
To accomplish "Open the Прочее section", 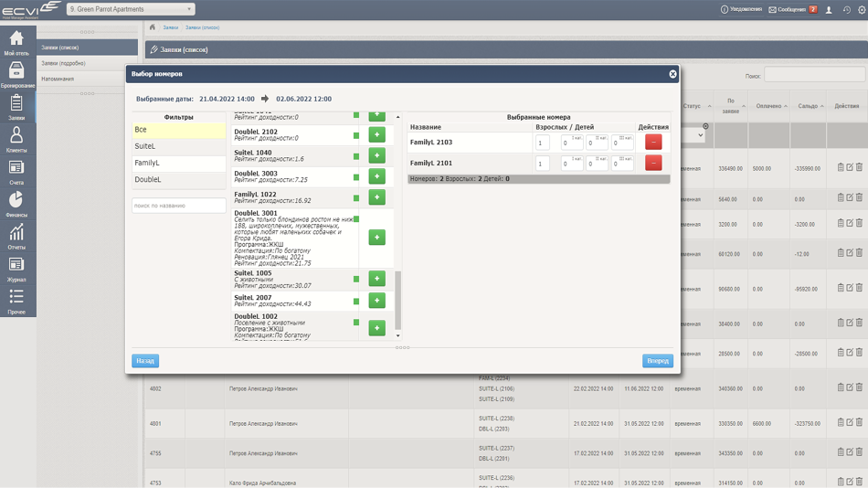I will point(16,302).
